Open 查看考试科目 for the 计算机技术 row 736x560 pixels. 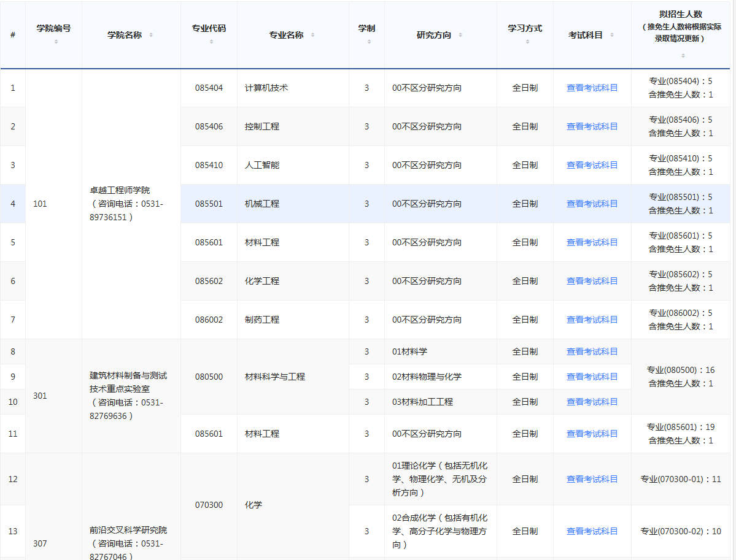pyautogui.click(x=592, y=88)
